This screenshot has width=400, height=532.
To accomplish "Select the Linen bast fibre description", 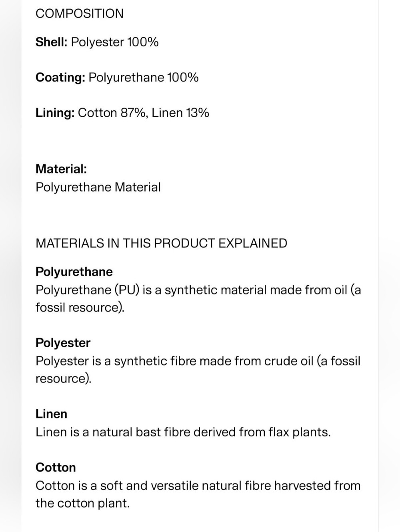I will [183, 432].
